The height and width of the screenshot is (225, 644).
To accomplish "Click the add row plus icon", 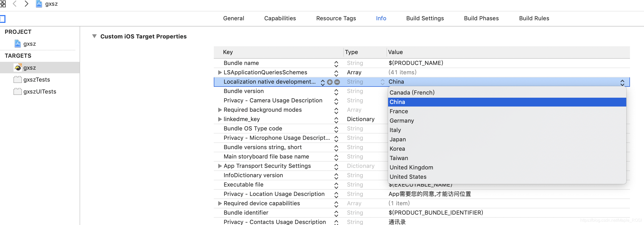I will (x=330, y=82).
